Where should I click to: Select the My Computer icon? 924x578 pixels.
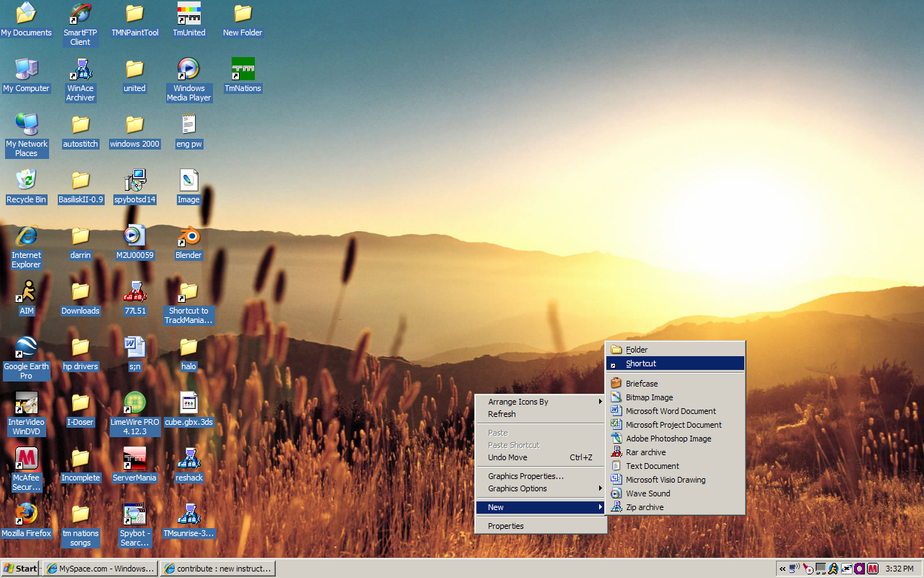click(x=26, y=75)
